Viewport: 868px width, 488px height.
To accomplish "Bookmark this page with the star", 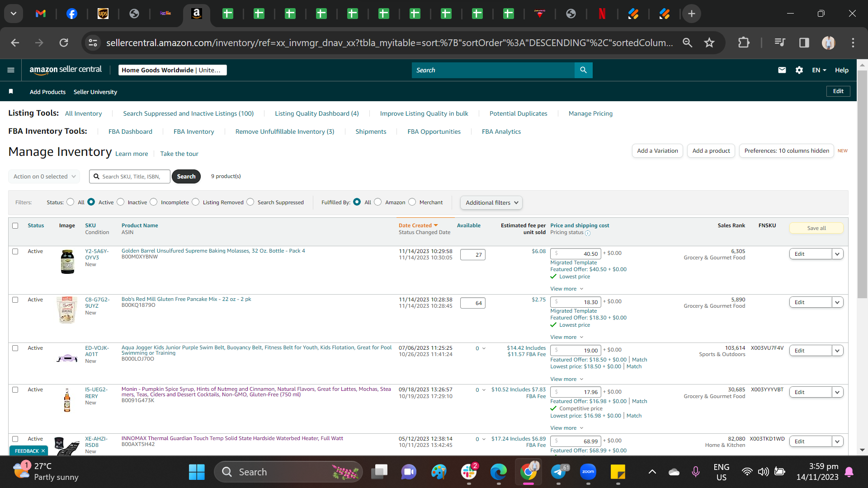I will pos(709,43).
